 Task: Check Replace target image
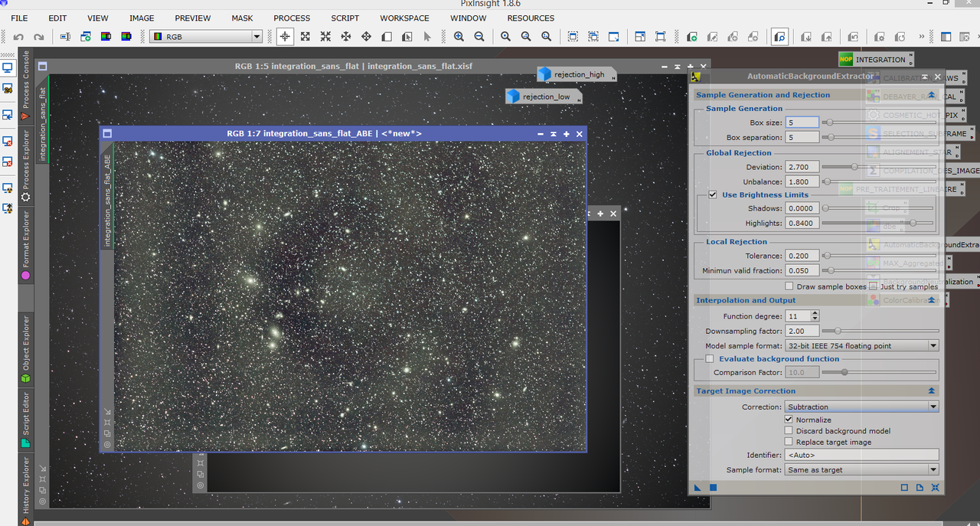click(x=789, y=442)
